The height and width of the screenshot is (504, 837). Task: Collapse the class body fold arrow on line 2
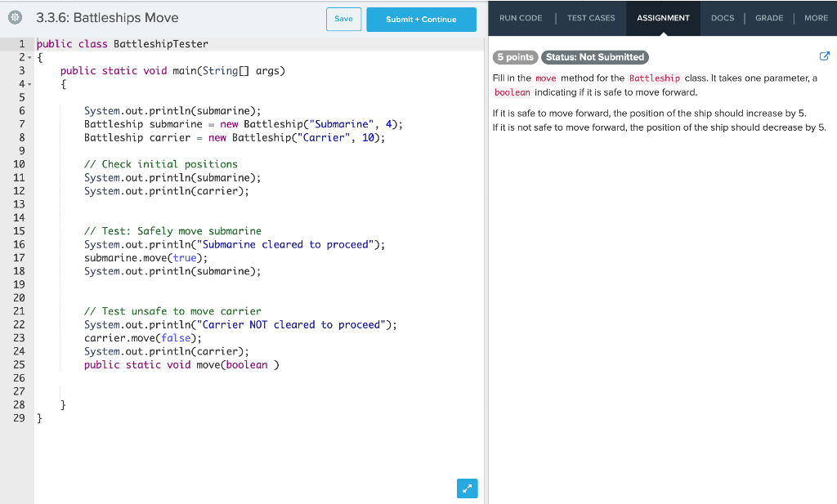coord(29,58)
